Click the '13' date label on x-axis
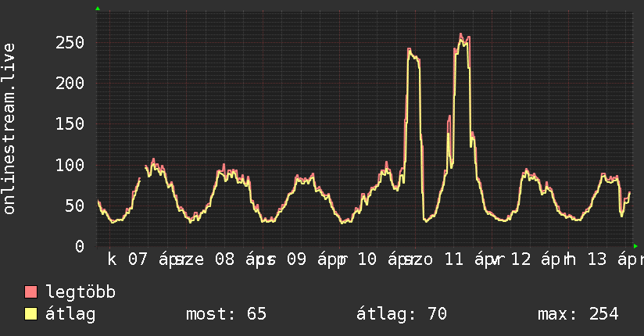The height and width of the screenshot is (336, 644). (597, 259)
